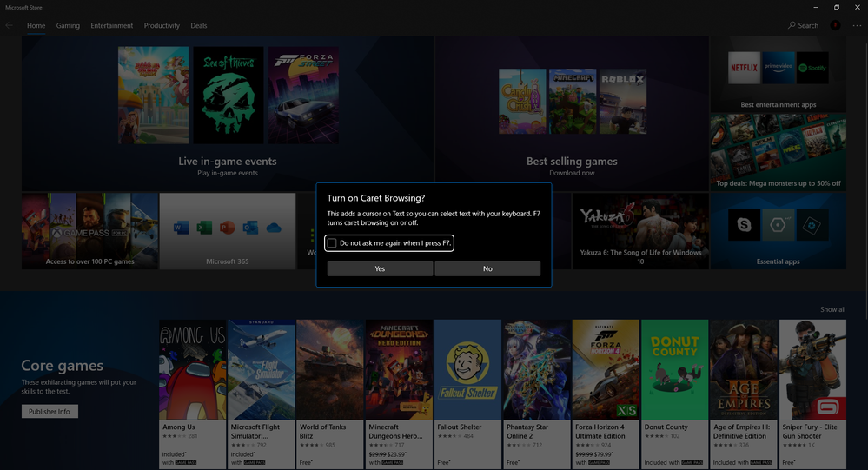The image size is (868, 470).
Task: Open 'Top deals: Mega monsters' banner
Action: pos(779,152)
